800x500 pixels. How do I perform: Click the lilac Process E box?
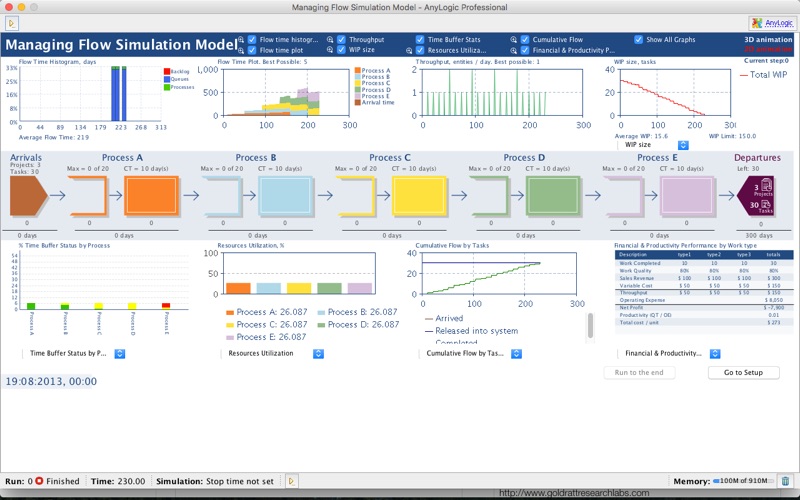click(x=687, y=195)
